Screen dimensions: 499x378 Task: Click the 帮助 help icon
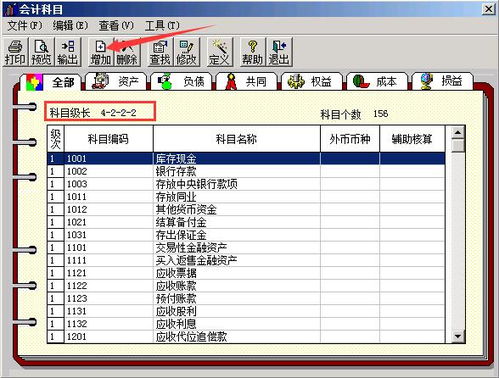tap(253, 52)
